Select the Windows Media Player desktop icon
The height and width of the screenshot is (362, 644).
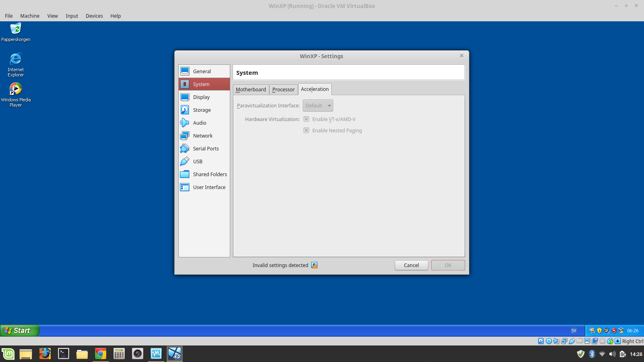click(16, 95)
